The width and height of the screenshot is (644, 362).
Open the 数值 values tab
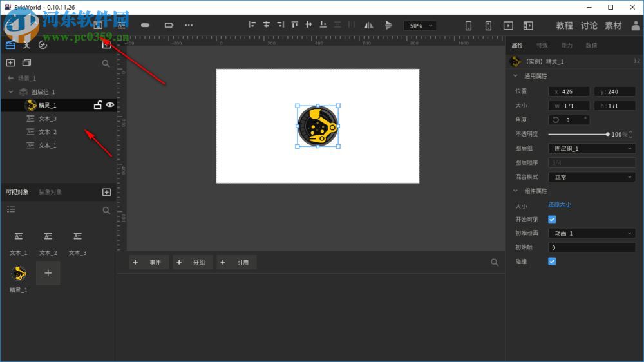point(591,46)
